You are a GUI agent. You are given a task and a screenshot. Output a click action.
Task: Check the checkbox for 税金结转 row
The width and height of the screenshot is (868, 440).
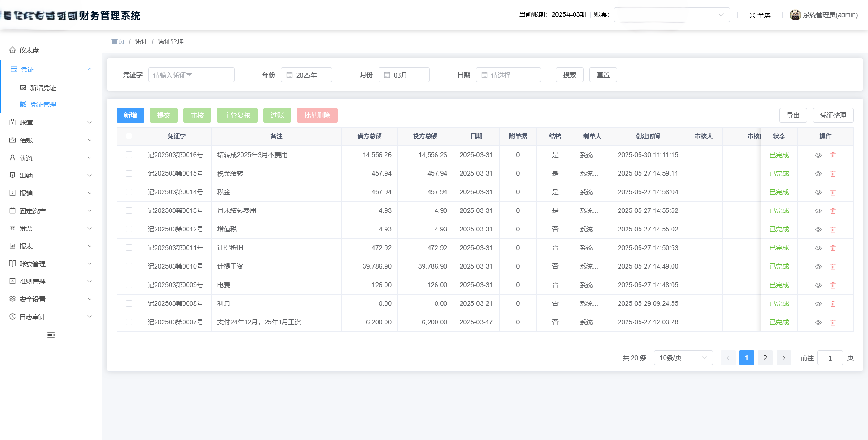[x=129, y=173]
